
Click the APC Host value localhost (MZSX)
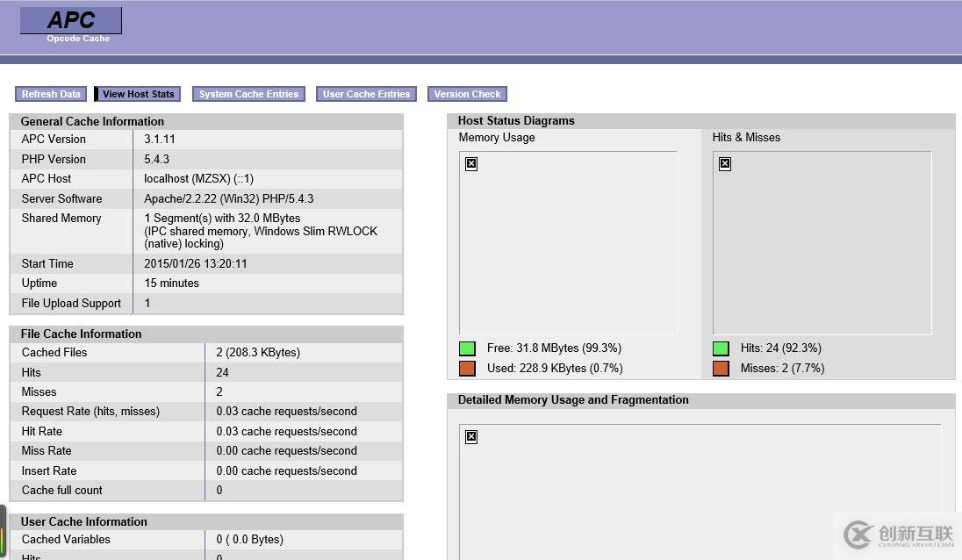point(198,178)
